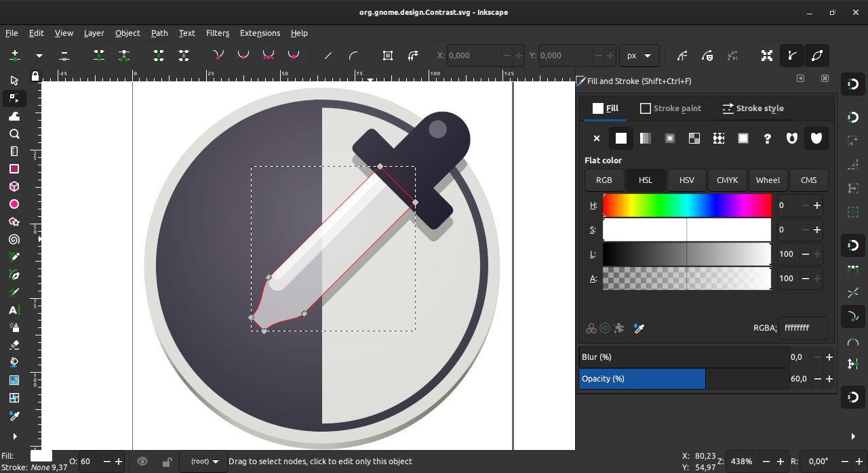Viewport: 868px width, 473px height.
Task: Select the Star and polygon tool
Action: pos(14,222)
